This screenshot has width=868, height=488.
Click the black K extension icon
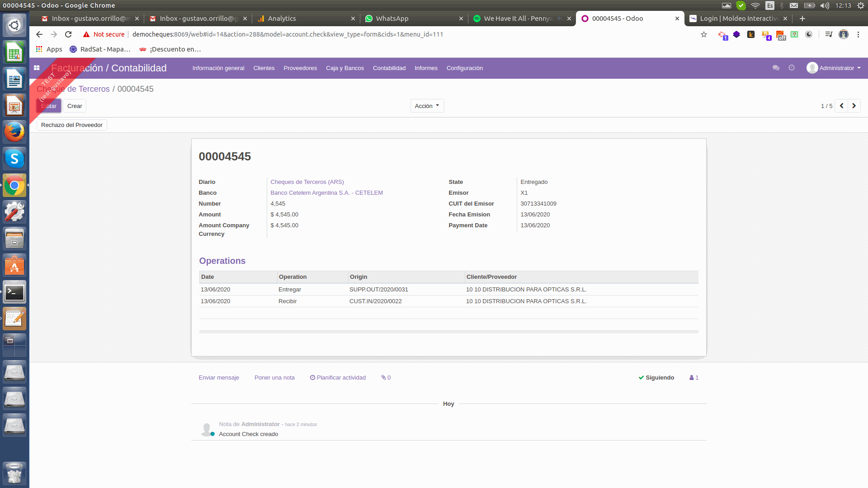(751, 34)
